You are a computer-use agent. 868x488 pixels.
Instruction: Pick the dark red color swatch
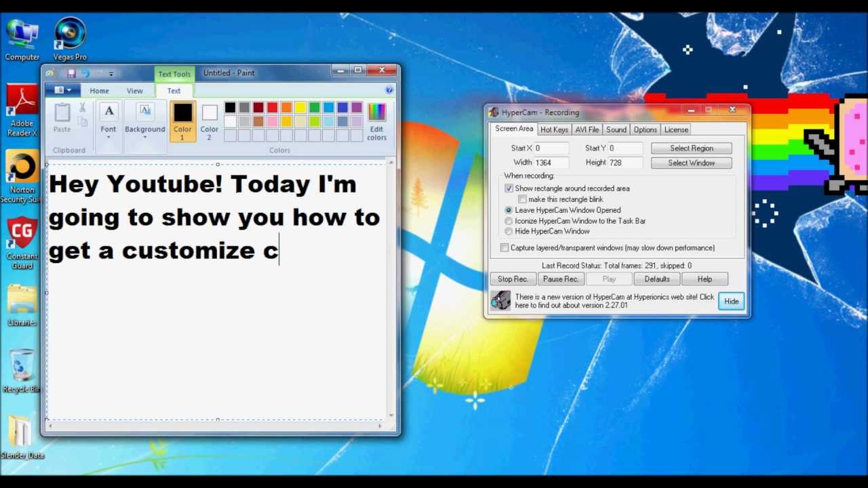pos(258,108)
